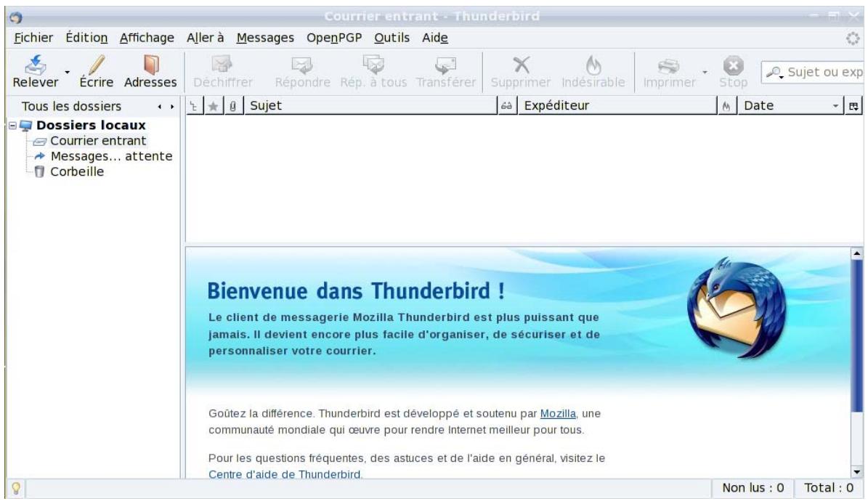The height and width of the screenshot is (501, 868).
Task: Click the Répondre reply icon
Action: (x=302, y=65)
